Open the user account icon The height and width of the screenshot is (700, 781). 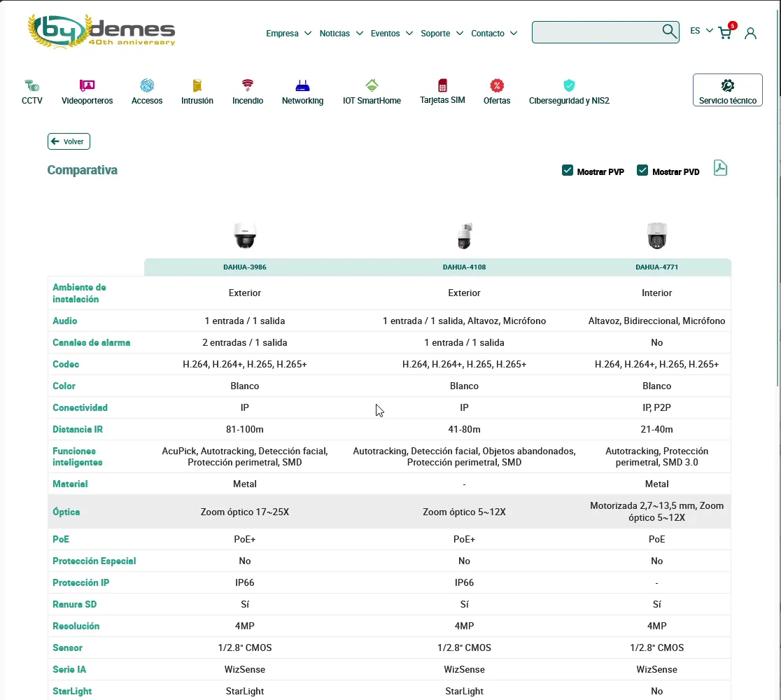[x=750, y=34]
